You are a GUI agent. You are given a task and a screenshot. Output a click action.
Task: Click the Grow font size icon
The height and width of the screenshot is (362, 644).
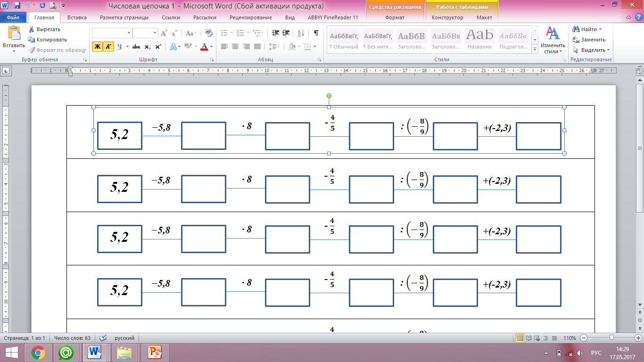pos(164,33)
